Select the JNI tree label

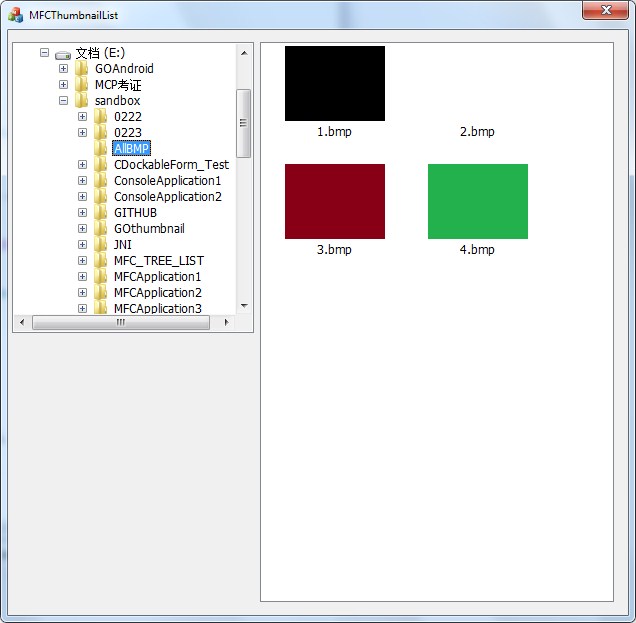tap(122, 244)
